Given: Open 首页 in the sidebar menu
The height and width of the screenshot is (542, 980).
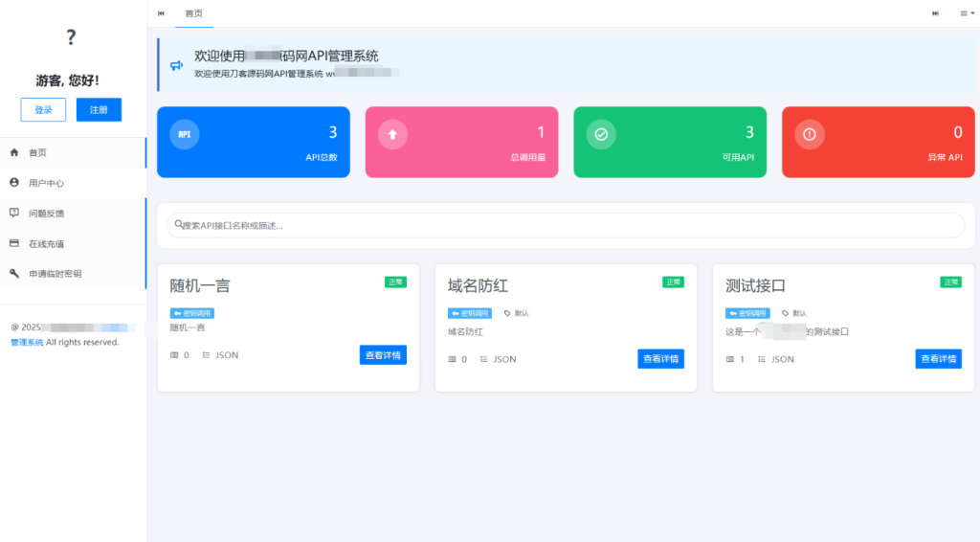Looking at the screenshot, I should (73, 152).
